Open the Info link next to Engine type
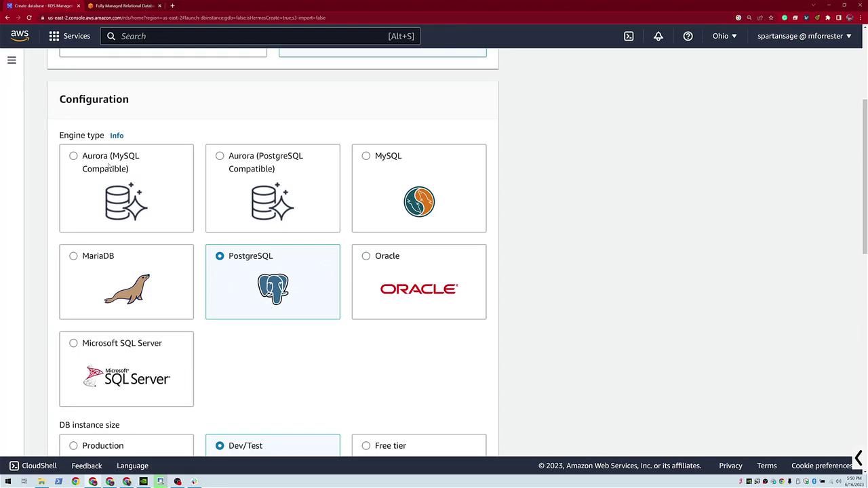 coord(117,136)
